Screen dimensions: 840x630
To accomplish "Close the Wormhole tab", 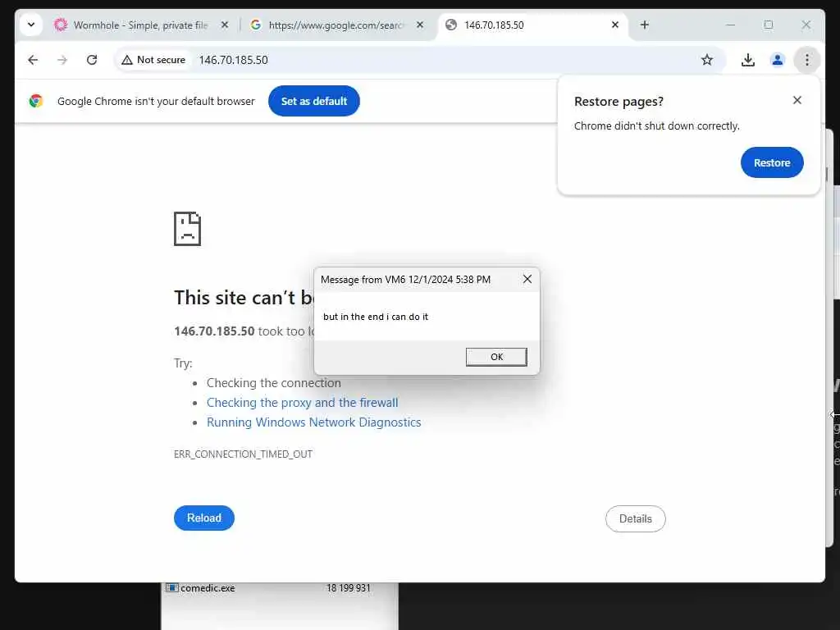I will point(225,25).
